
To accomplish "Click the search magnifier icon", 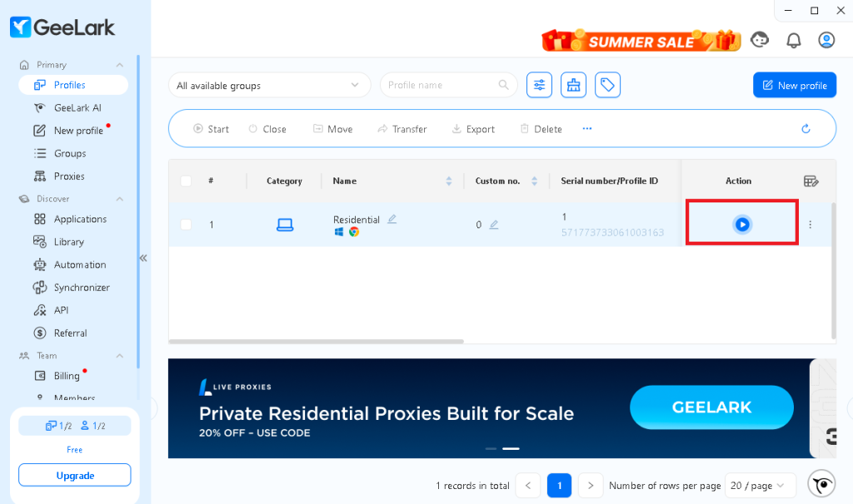I will tap(504, 85).
